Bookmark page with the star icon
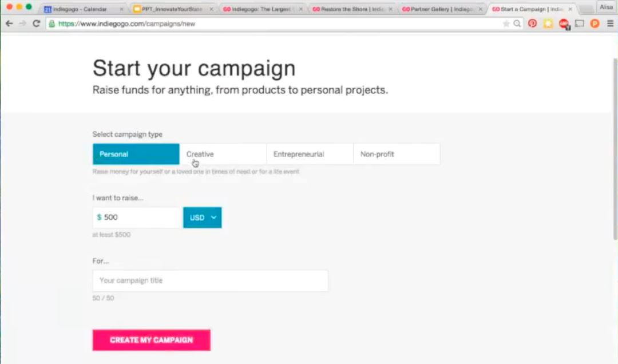This screenshot has height=364, width=618. [x=506, y=23]
